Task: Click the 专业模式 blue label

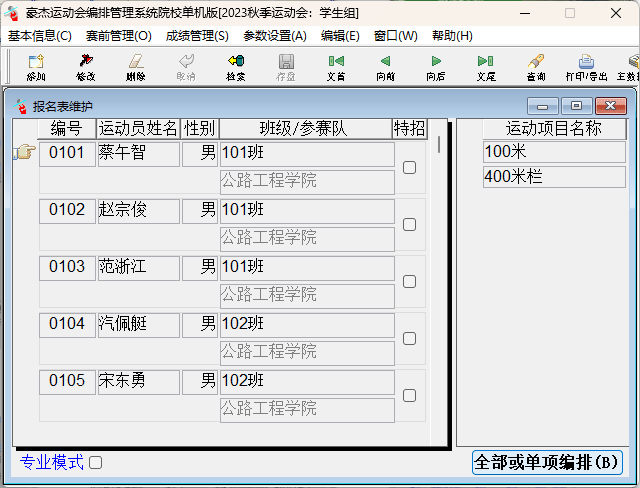Action: [x=51, y=463]
